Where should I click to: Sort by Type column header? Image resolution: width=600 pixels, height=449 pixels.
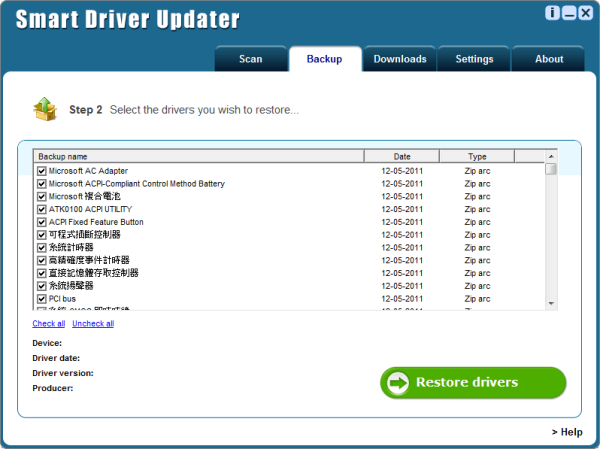(x=477, y=156)
